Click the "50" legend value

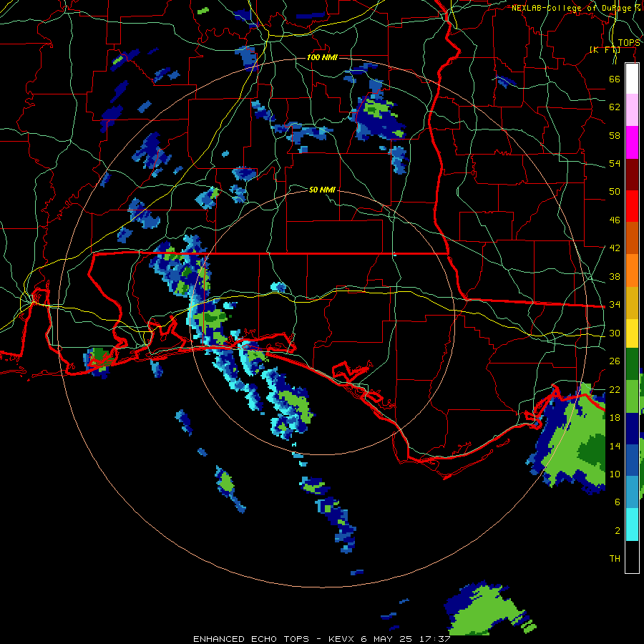click(x=615, y=192)
